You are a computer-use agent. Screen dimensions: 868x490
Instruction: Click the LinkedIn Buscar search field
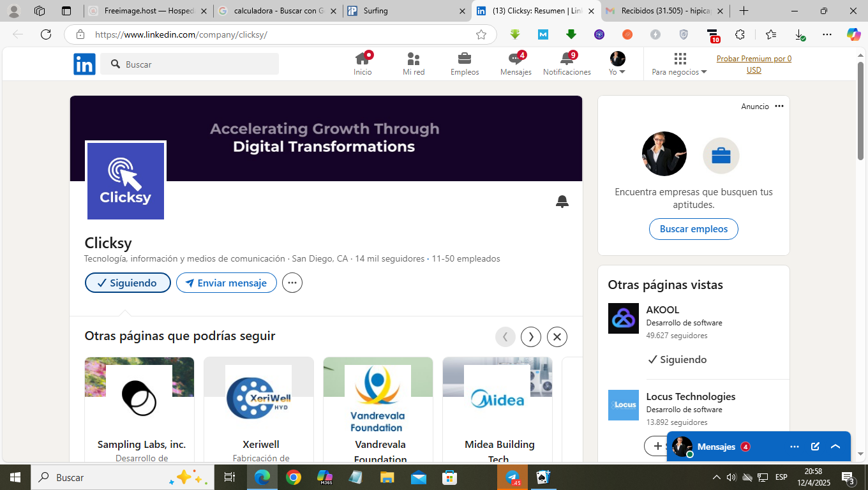190,64
